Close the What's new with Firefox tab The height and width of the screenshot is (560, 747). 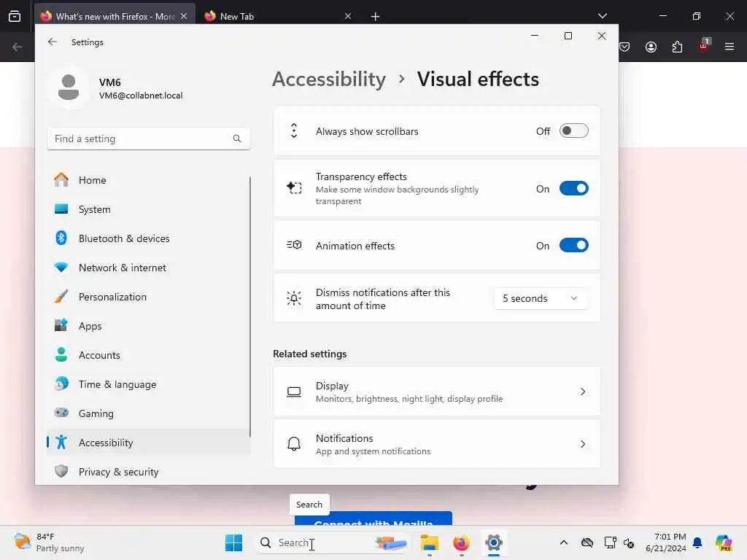(184, 16)
